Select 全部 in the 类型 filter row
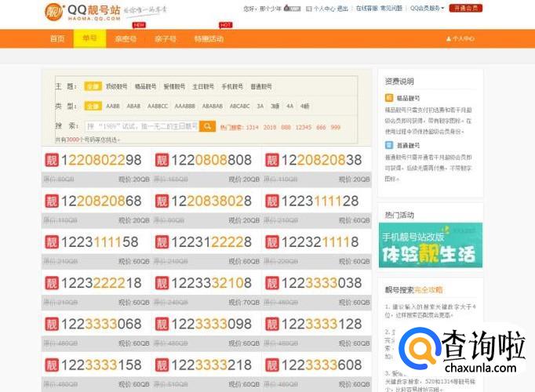The width and height of the screenshot is (535, 392). click(x=93, y=106)
